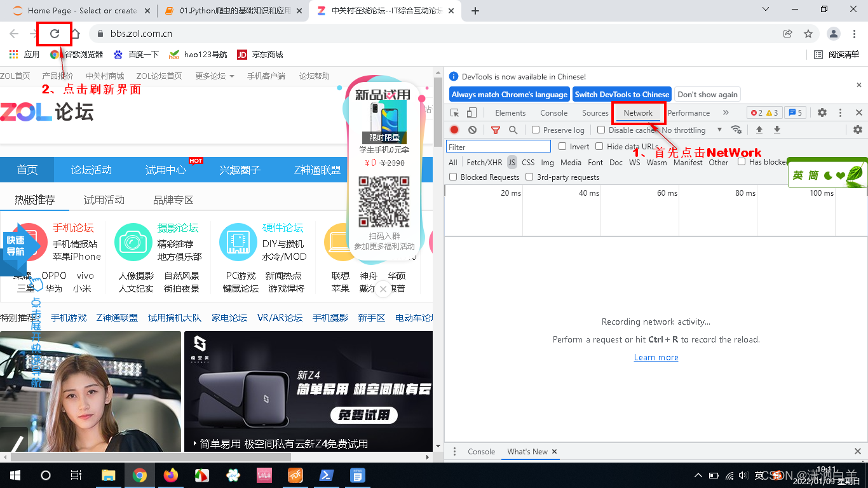Share this page icon in address bar

coord(788,34)
